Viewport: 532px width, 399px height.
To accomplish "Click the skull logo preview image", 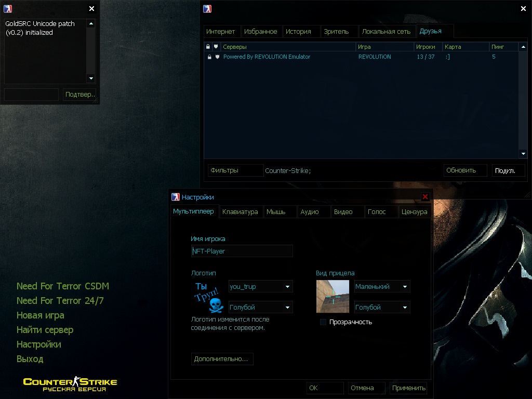I will 208,297.
